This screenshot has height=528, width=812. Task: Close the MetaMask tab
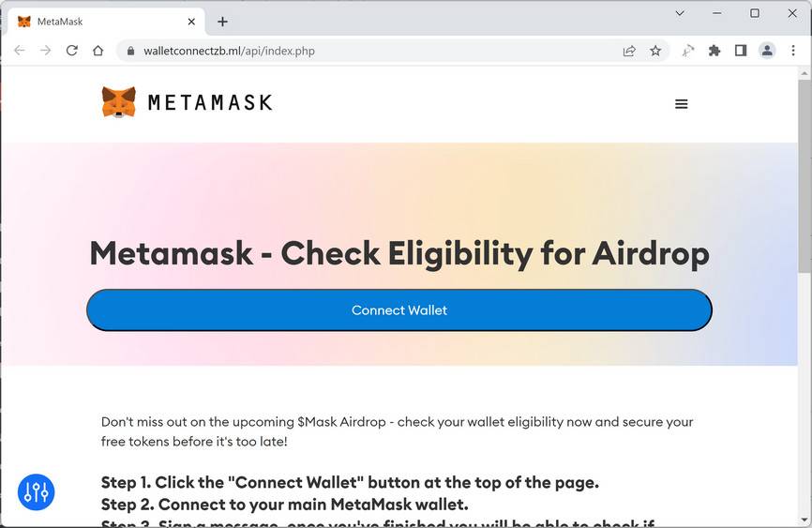190,22
